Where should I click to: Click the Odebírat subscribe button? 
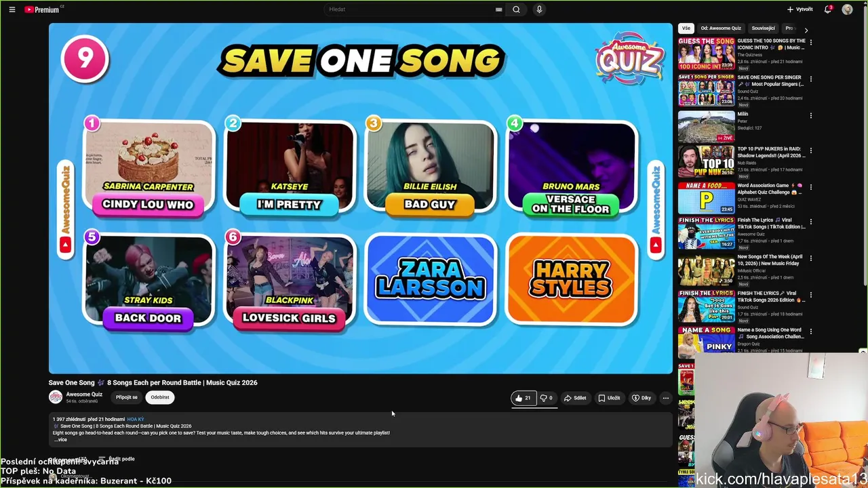[160, 397]
